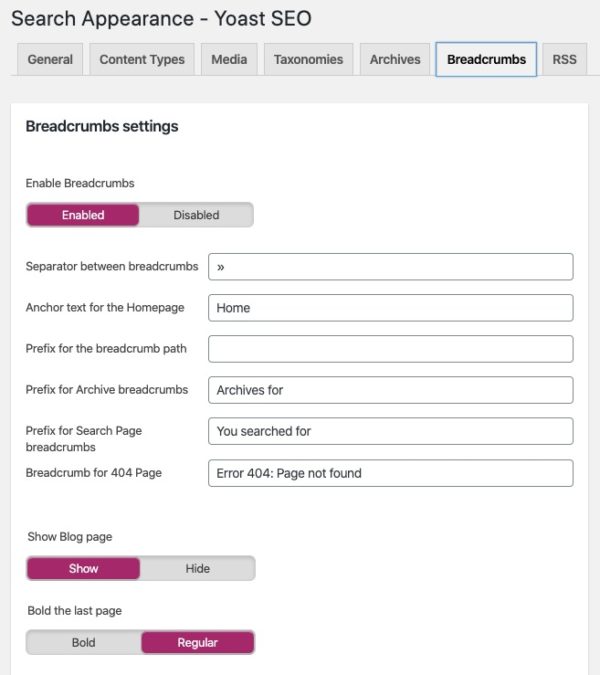Select the Archives tab
This screenshot has width=600, height=675.
(x=395, y=59)
